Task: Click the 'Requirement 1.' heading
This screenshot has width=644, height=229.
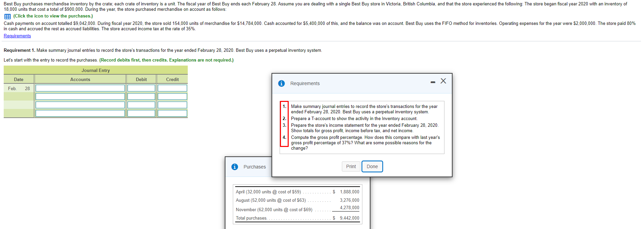Action: click(x=19, y=50)
